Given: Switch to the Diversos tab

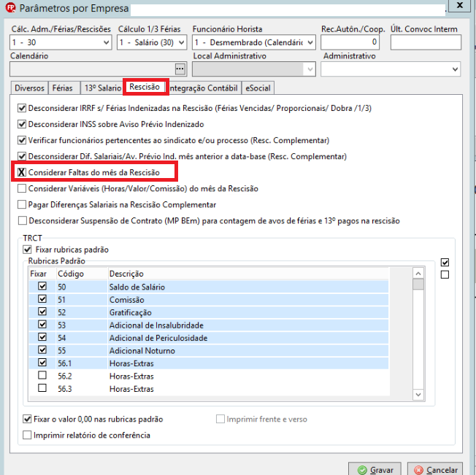Looking at the screenshot, I should [x=29, y=88].
